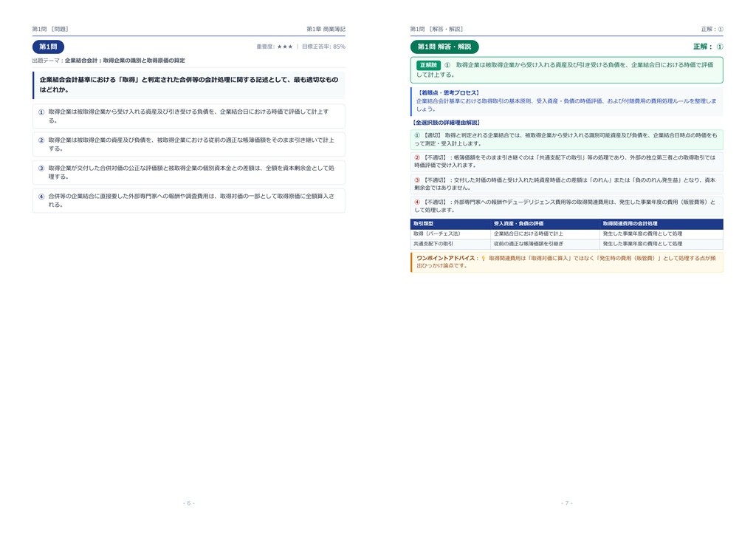Image resolution: width=756 pixels, height=535 pixels.
Task: Click the header text '第1章 商業簿記'
Action: [326, 29]
